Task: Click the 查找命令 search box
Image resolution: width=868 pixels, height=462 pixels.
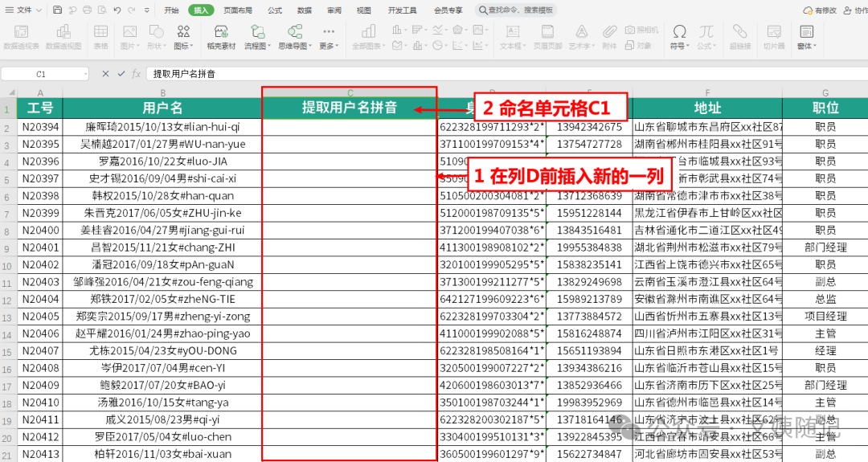Action: coord(516,10)
